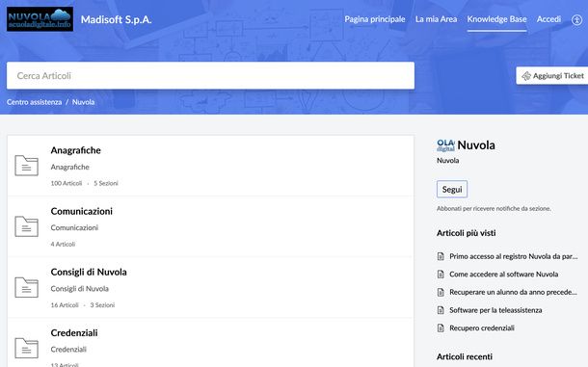Click the 'Articoli più visti' heading
588x367 pixels.
pyautogui.click(x=467, y=233)
